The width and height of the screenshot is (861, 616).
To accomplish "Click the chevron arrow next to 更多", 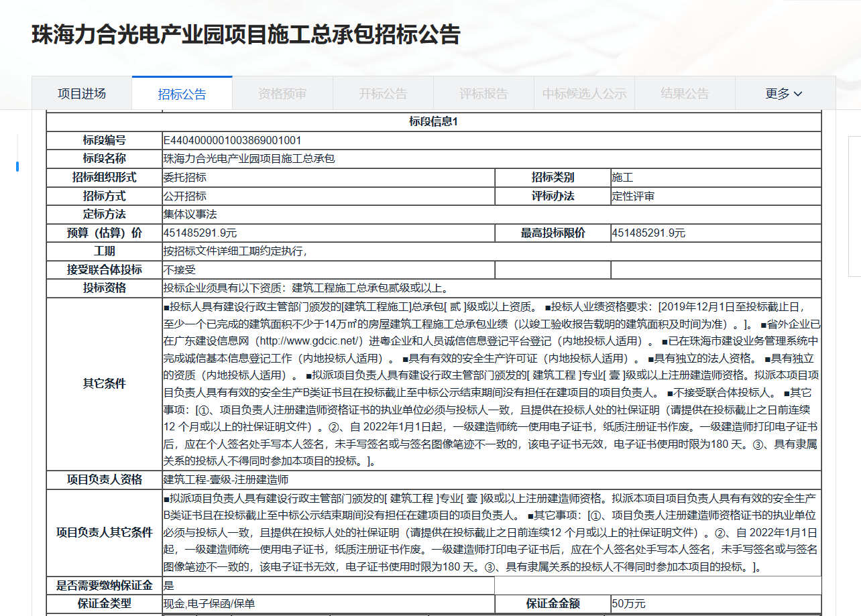I will (x=798, y=94).
